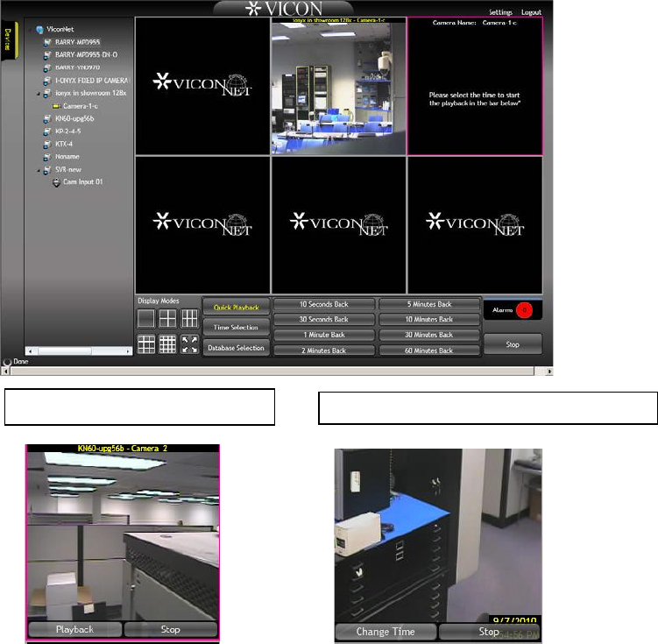
Task: Collapse the SVR-new tree node
Action: [x=39, y=170]
